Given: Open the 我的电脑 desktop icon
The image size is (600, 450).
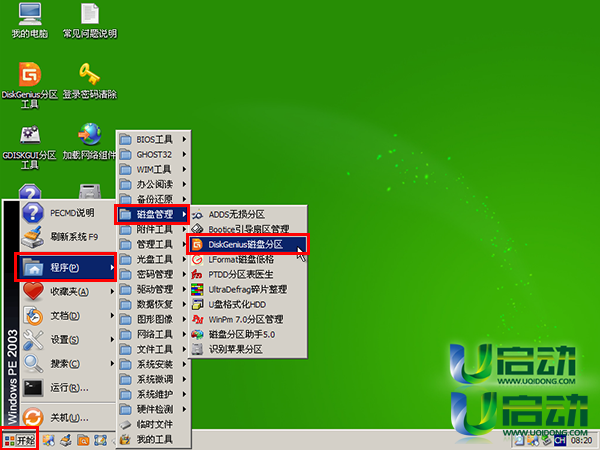Looking at the screenshot, I should click(30, 20).
